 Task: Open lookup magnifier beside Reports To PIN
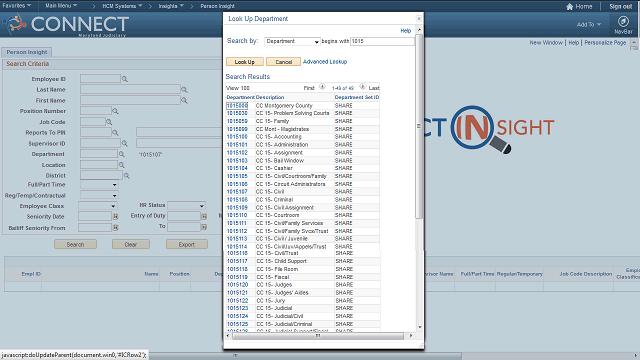115,133
